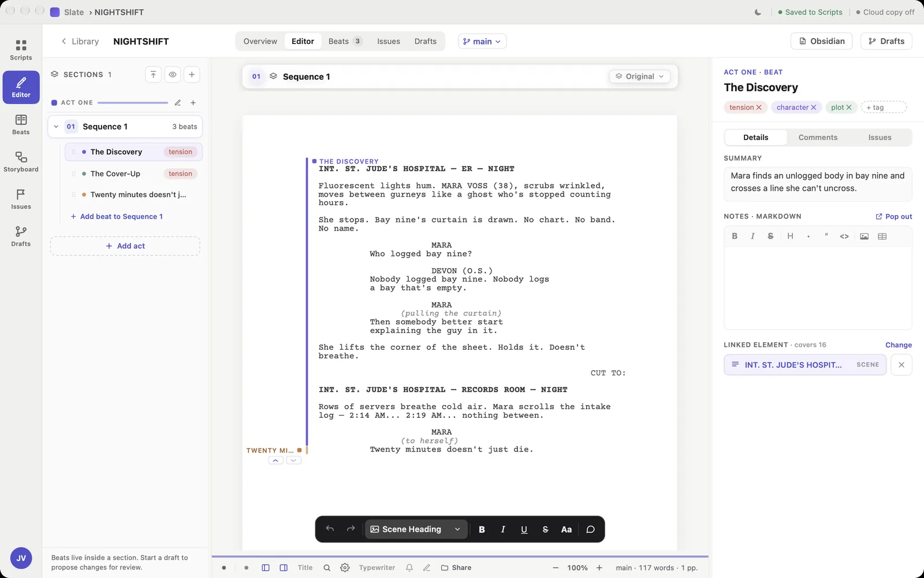
Task: Toggle section visibility with the eye icon
Action: pyautogui.click(x=173, y=75)
